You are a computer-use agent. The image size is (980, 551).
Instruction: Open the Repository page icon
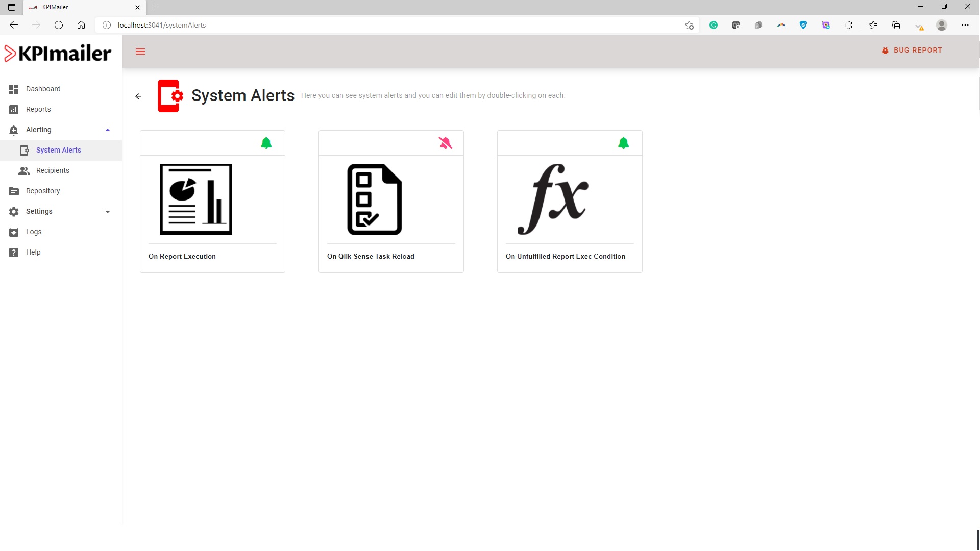pos(14,191)
